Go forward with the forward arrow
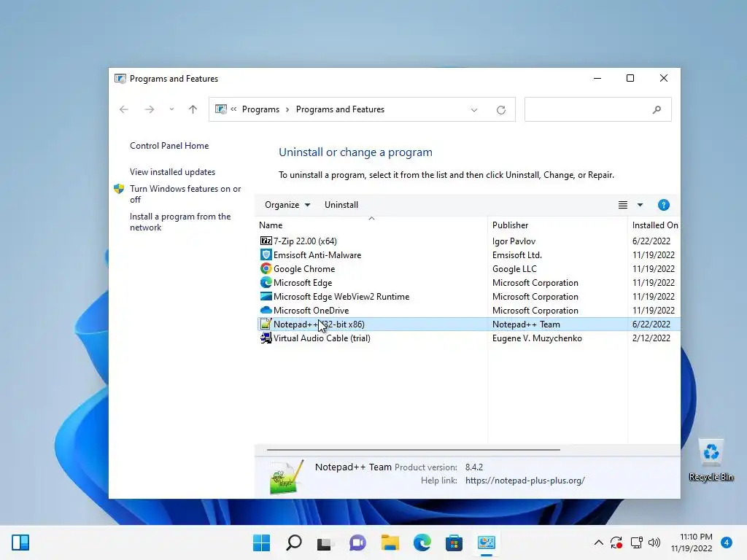Viewport: 747px width, 560px height. pyautogui.click(x=149, y=109)
